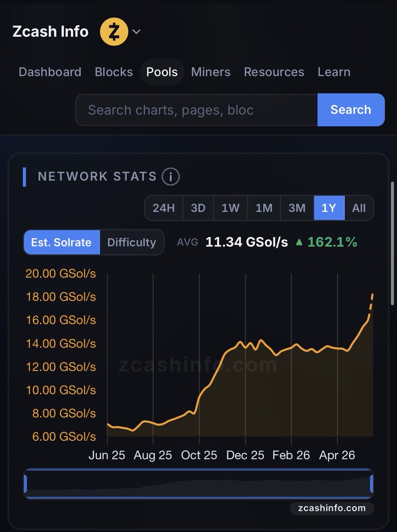Switch chart to 1W range
The image size is (397, 532).
pyautogui.click(x=230, y=208)
